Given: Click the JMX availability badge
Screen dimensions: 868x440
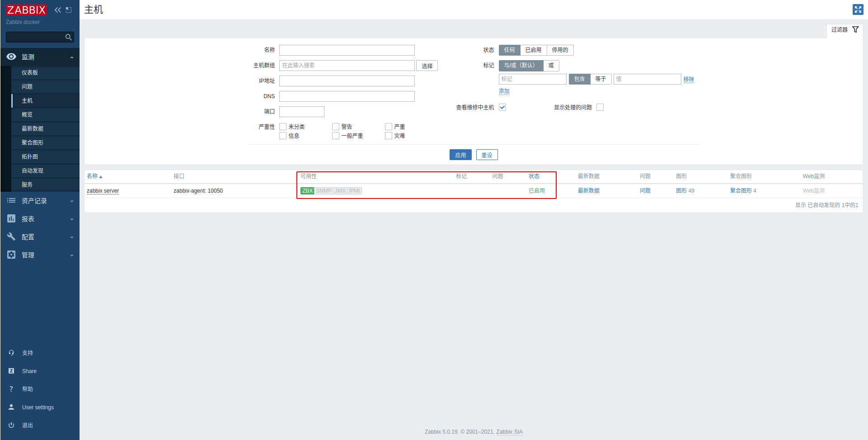Looking at the screenshot, I should click(340, 191).
